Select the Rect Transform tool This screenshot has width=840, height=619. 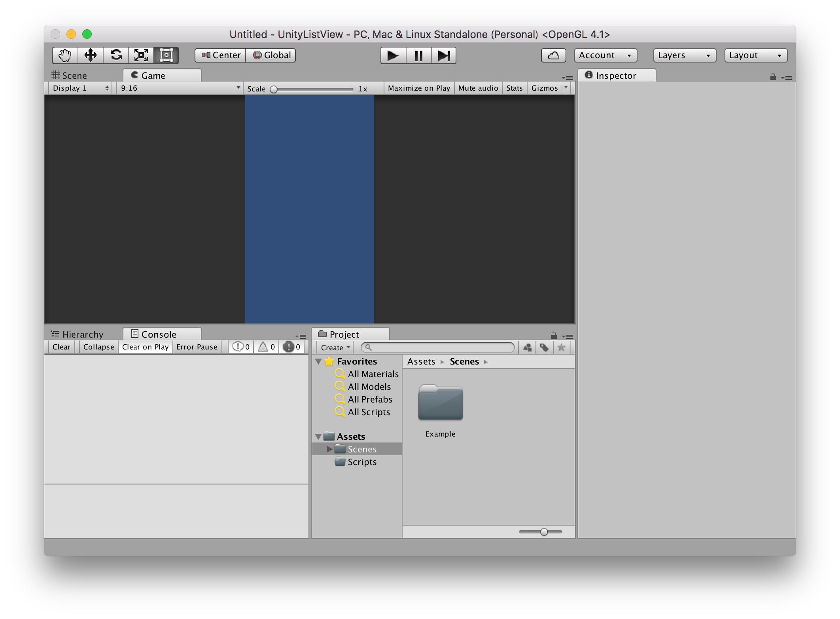point(166,55)
